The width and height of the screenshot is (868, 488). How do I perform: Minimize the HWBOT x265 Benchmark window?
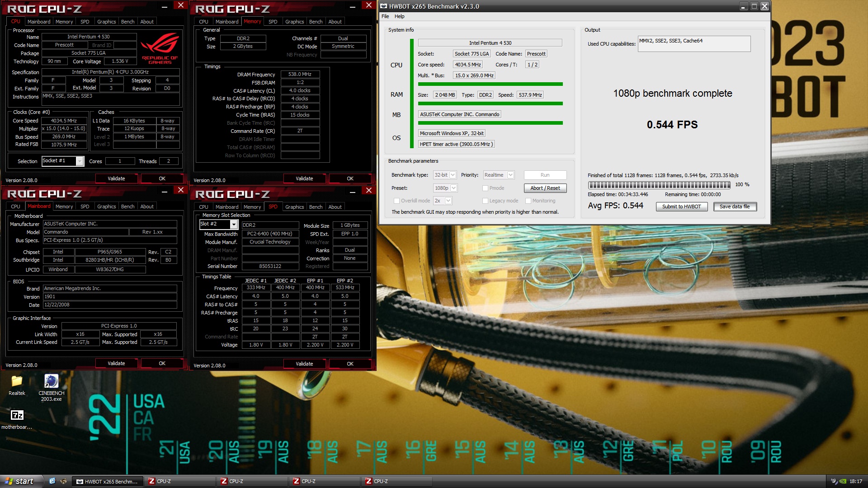743,6
